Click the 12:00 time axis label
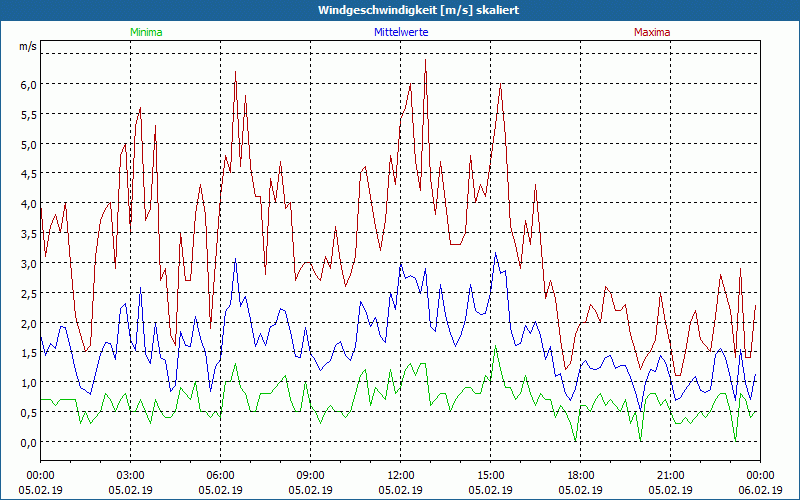Viewport: 800px width, 500px height. (x=401, y=476)
